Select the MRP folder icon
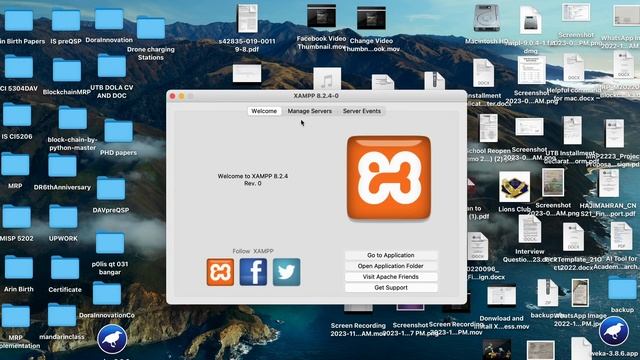This screenshot has height=360, width=640. click(x=15, y=165)
